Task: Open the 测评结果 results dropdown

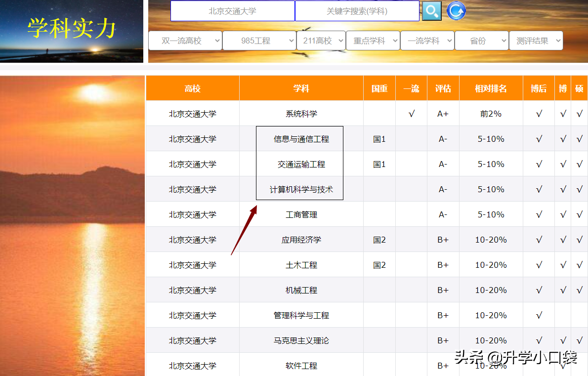Action: [536, 41]
